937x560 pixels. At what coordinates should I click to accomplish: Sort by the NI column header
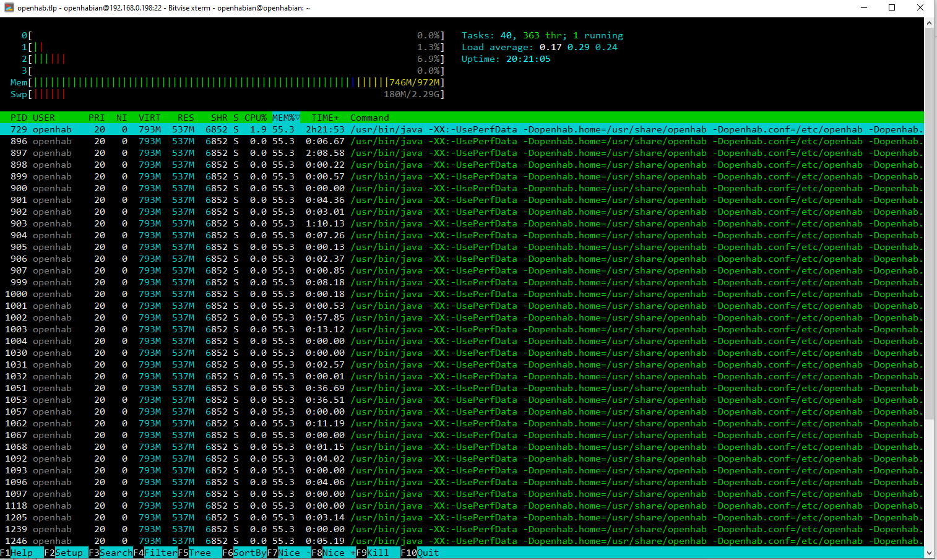122,118
